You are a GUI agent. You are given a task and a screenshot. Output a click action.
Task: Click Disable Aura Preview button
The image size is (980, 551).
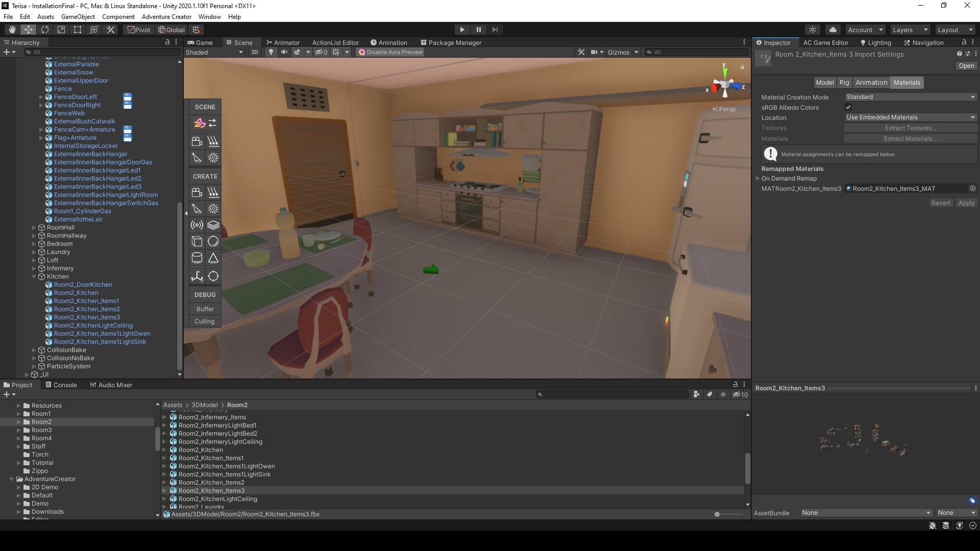click(x=390, y=52)
